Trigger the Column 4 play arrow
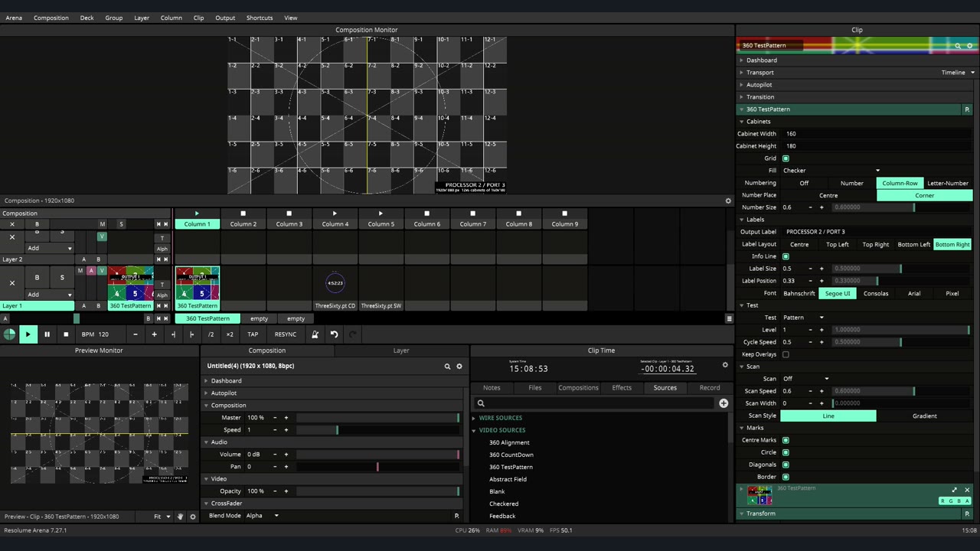 (335, 214)
